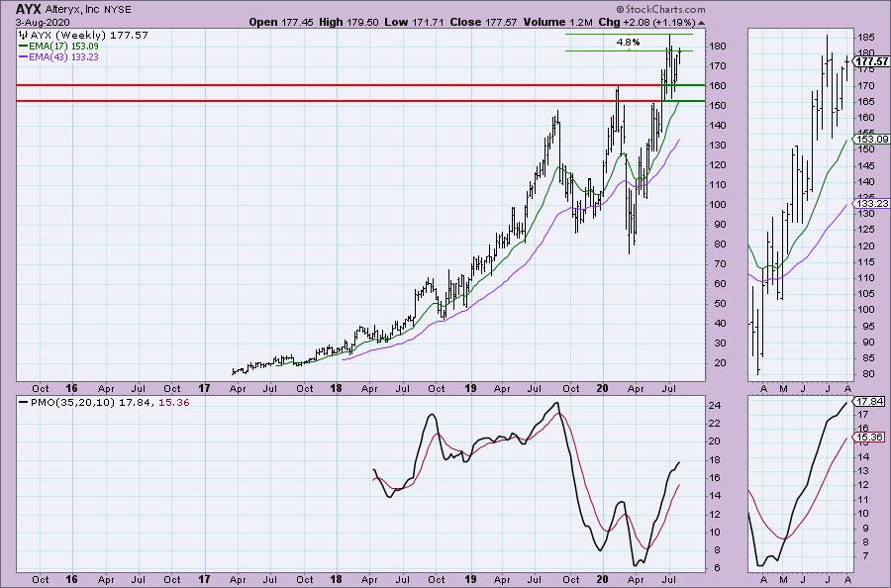Click the 185 label on zoom panel price axis

pos(866,38)
